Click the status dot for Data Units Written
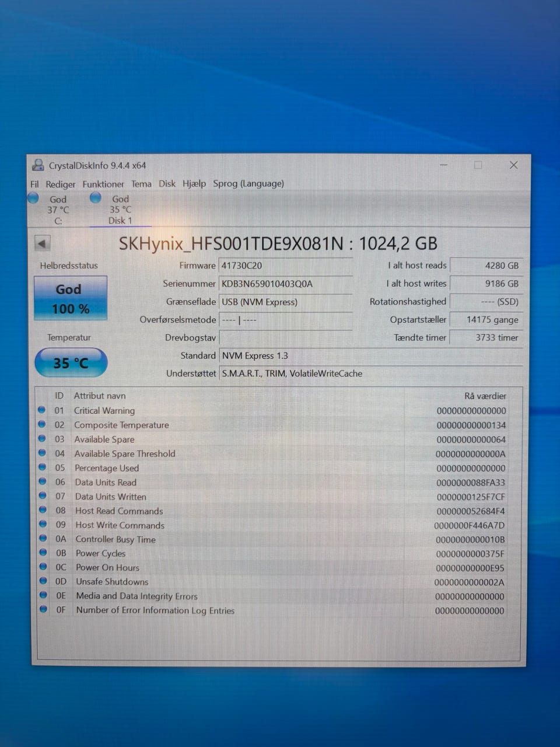The image size is (560, 747). [42, 495]
